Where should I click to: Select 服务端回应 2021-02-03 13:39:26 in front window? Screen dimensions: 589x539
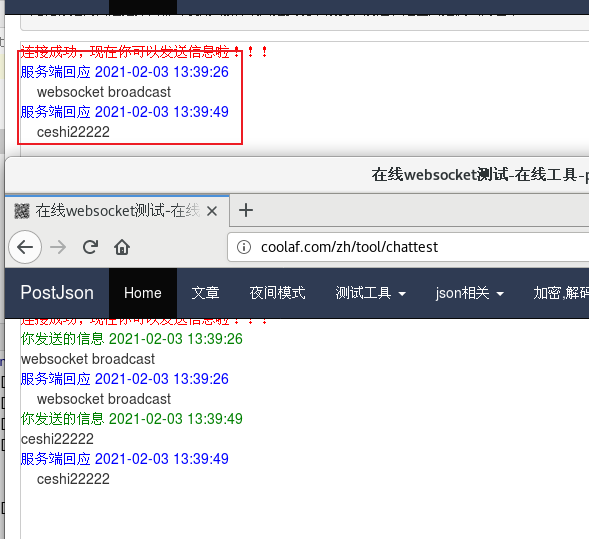click(x=124, y=379)
